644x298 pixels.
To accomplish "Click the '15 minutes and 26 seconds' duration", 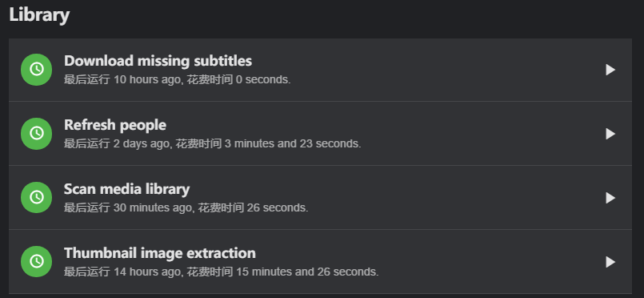I will point(306,272).
